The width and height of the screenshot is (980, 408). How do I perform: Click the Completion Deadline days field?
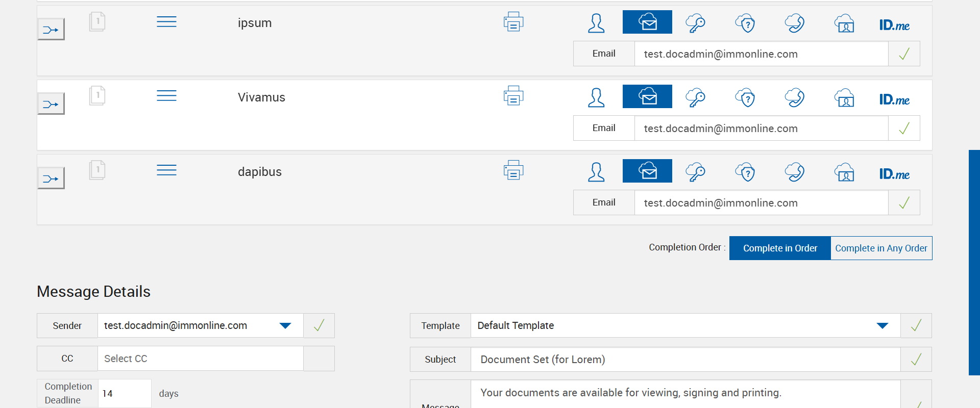coord(125,394)
